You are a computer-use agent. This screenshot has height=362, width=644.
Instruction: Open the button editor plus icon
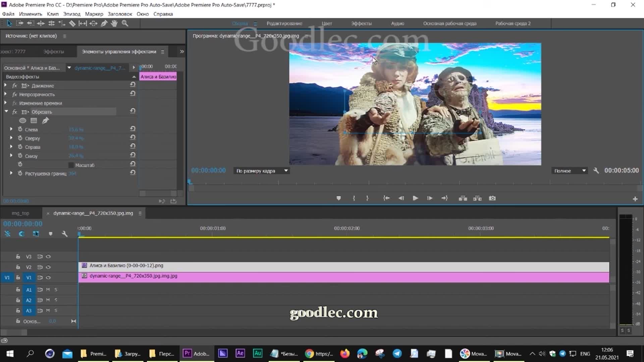pyautogui.click(x=635, y=199)
